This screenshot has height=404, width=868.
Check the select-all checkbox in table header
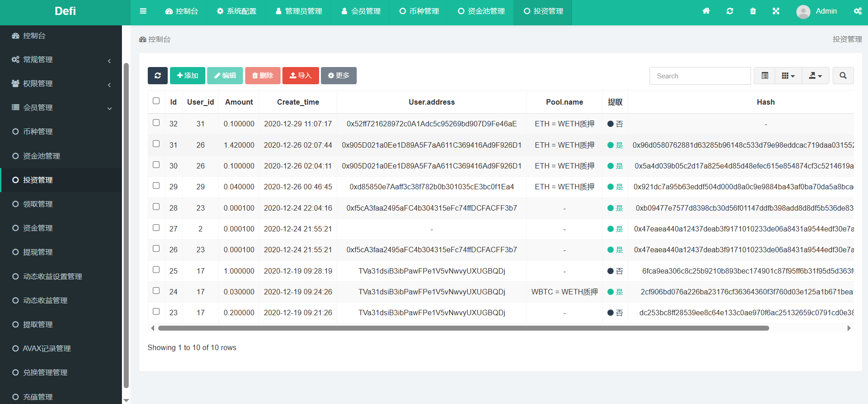click(x=156, y=101)
